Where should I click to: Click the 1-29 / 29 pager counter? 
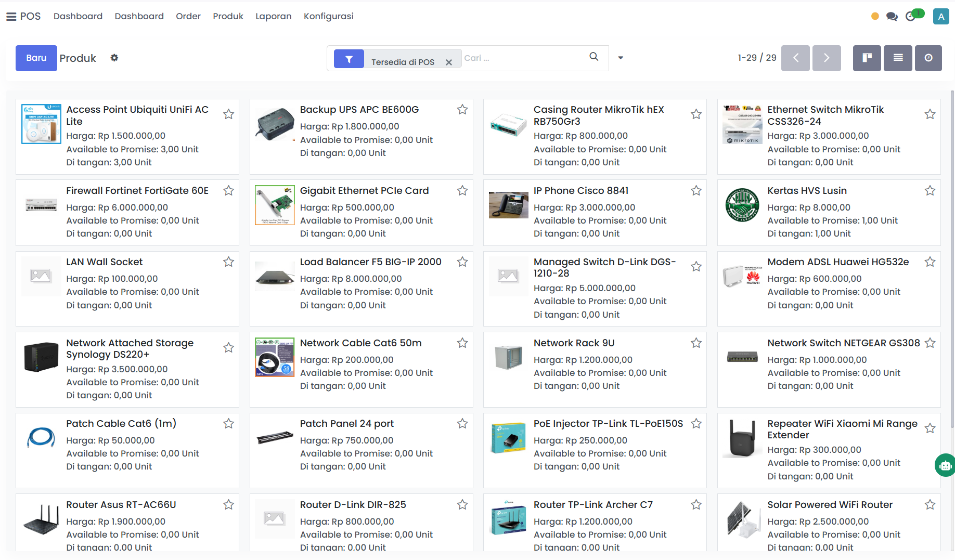click(757, 58)
